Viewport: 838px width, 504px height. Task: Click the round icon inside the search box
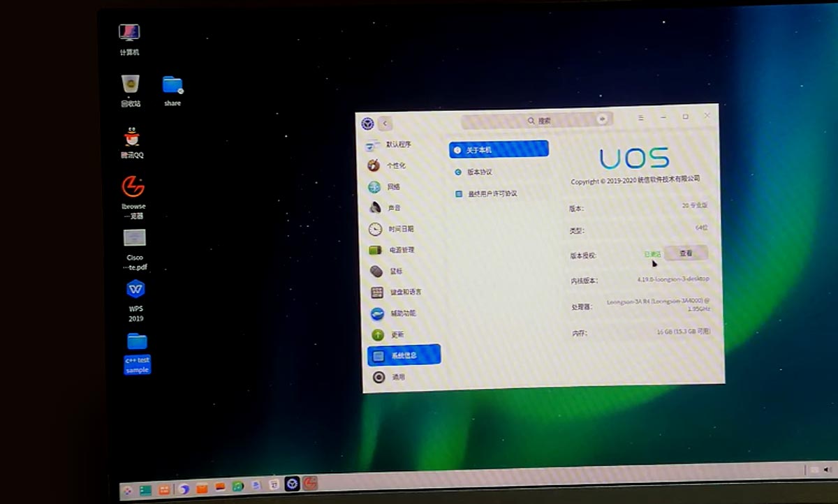tap(602, 119)
